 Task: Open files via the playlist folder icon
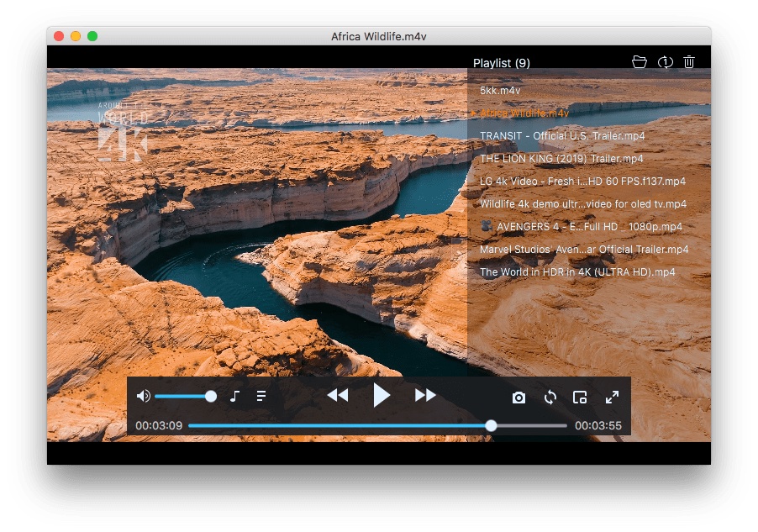(639, 62)
